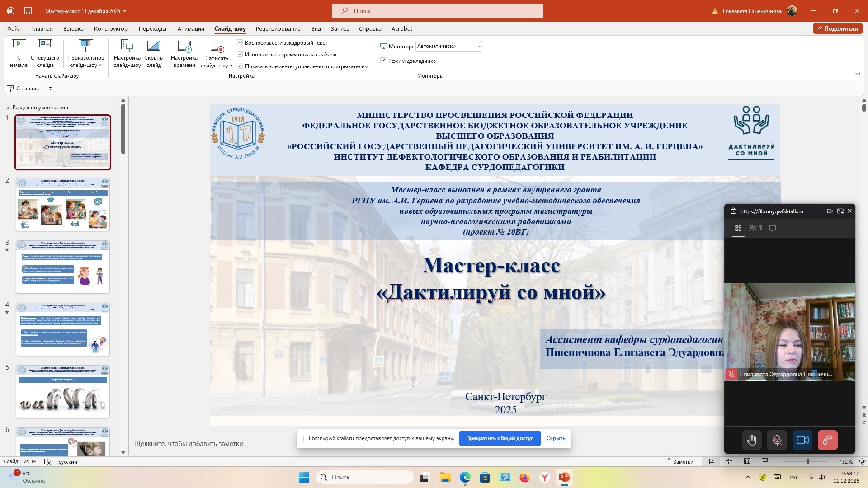Open the Файл menu

coord(14,28)
